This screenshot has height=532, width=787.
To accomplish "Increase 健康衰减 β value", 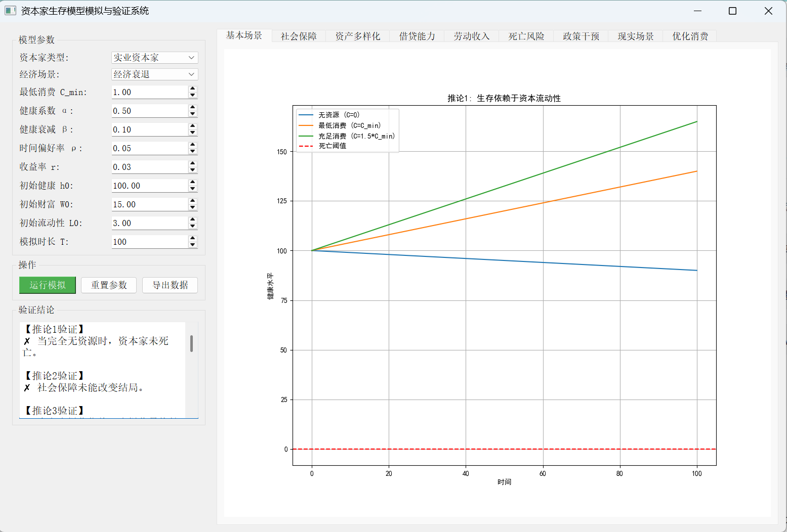I will pyautogui.click(x=192, y=126).
